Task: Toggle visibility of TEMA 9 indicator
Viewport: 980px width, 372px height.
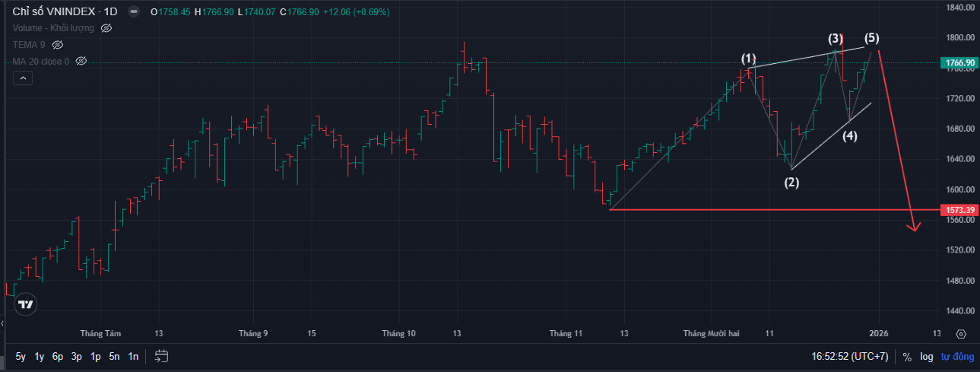Action: [x=58, y=45]
